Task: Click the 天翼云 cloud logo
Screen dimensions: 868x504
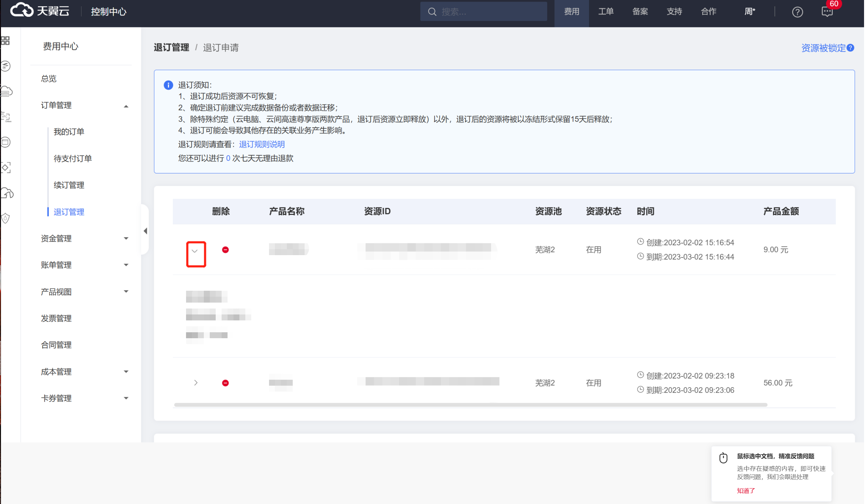Action: click(x=22, y=10)
